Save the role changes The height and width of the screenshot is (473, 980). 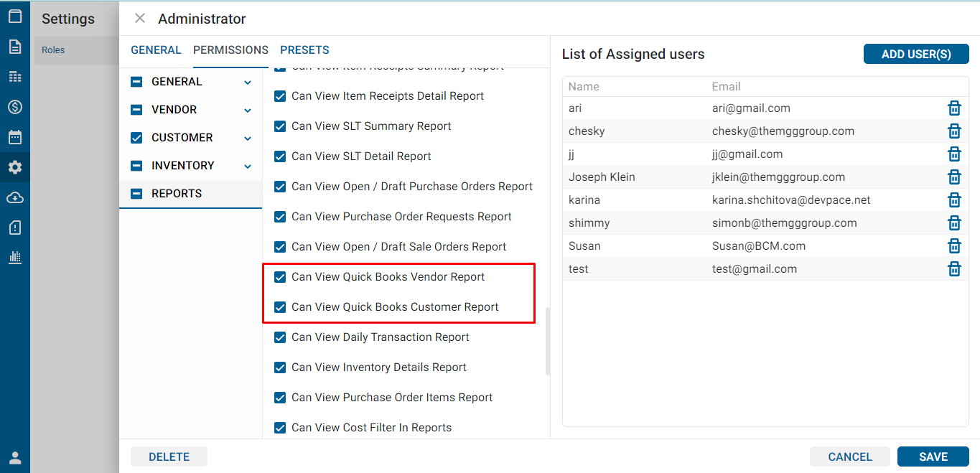click(x=933, y=457)
